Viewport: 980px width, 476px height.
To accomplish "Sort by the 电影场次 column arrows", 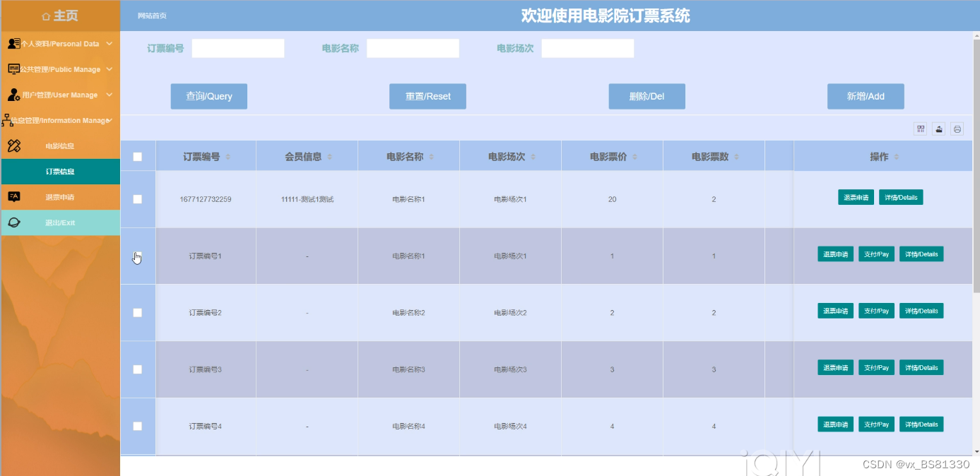I will click(x=533, y=157).
